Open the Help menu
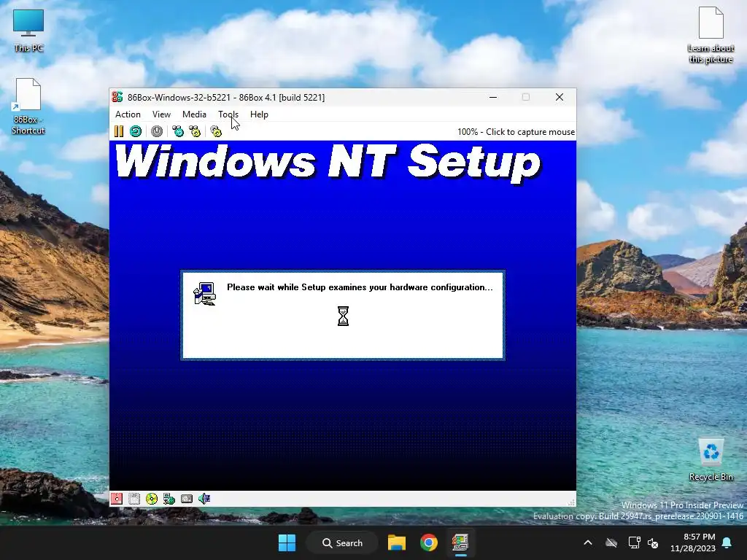 [x=259, y=114]
